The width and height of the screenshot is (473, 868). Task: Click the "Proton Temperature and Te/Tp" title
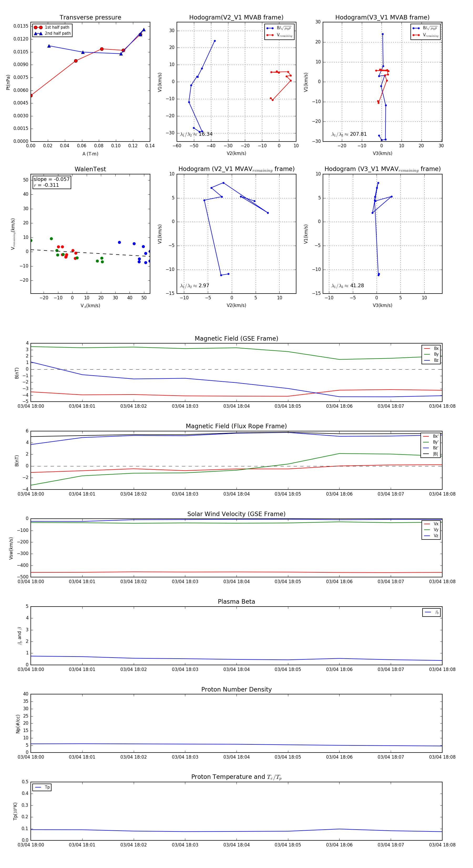pyautogui.click(x=236, y=777)
